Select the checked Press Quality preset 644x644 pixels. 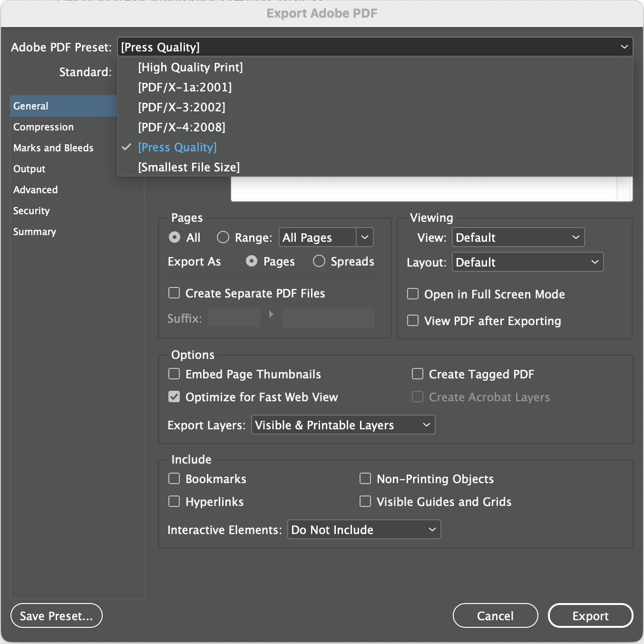pyautogui.click(x=375, y=147)
